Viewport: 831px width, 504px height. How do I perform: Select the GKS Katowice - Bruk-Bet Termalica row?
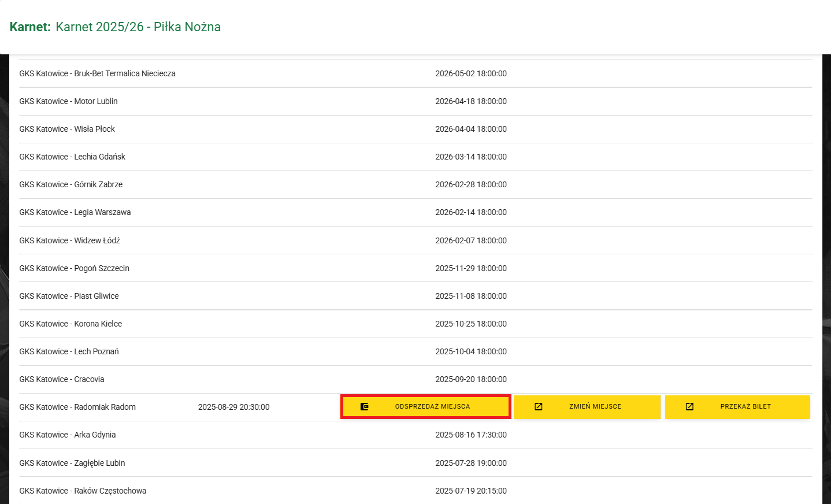pyautogui.click(x=97, y=73)
